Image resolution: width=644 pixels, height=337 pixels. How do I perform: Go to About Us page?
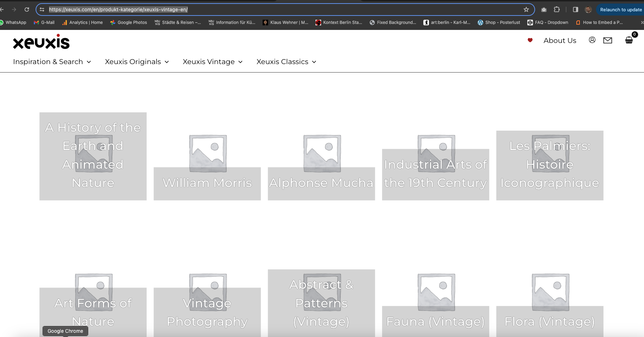click(x=560, y=40)
